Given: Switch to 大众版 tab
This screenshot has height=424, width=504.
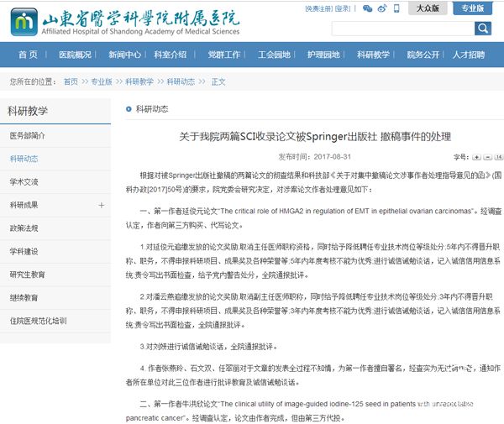Looking at the screenshot, I should 428,8.
